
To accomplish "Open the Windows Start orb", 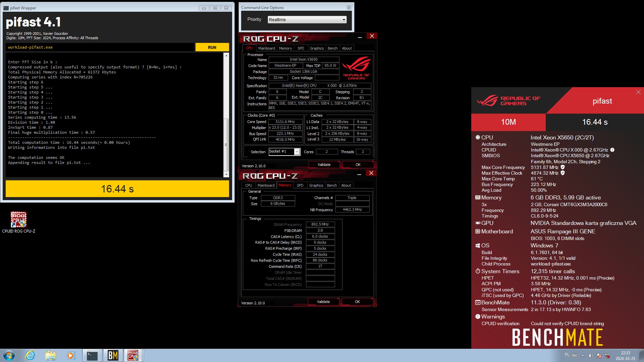I will pyautogui.click(x=9, y=355).
